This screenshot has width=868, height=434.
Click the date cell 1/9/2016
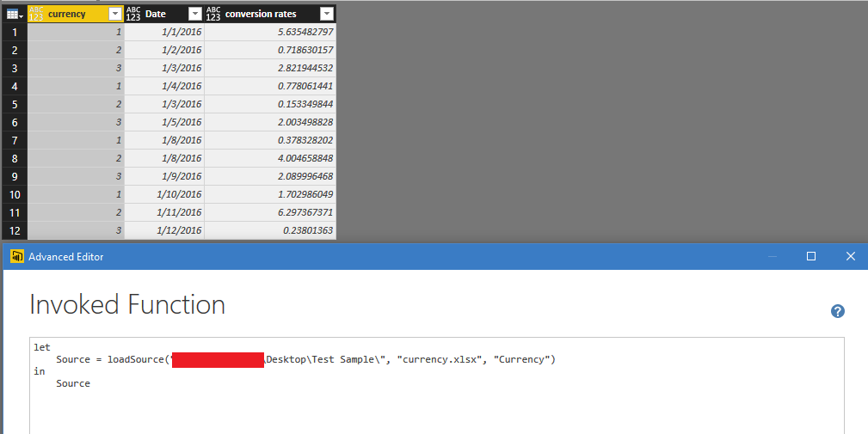(164, 176)
